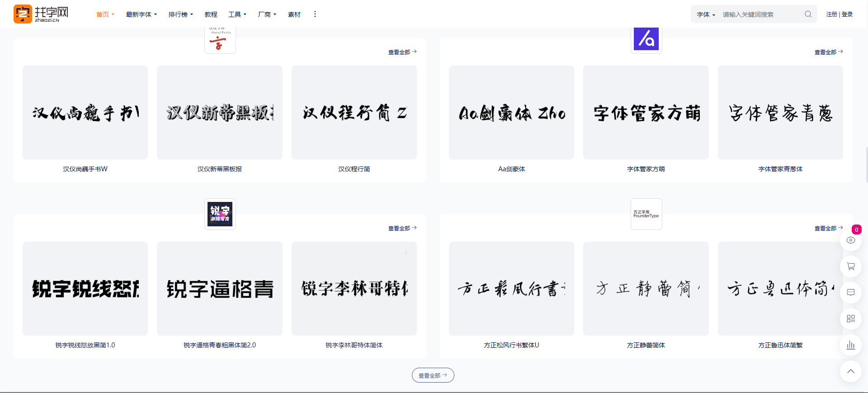This screenshot has height=393, width=868.
Task: Open the Hanyi Fonts vendor logo
Action: [x=220, y=40]
